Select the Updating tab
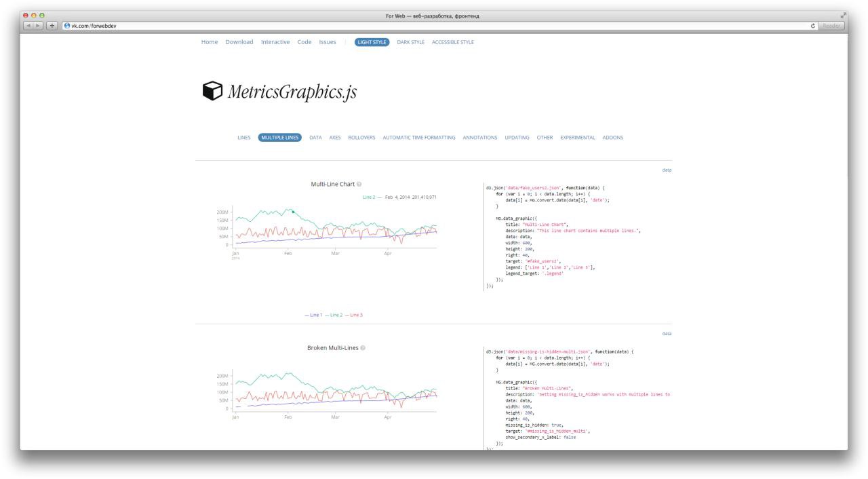 coord(517,138)
